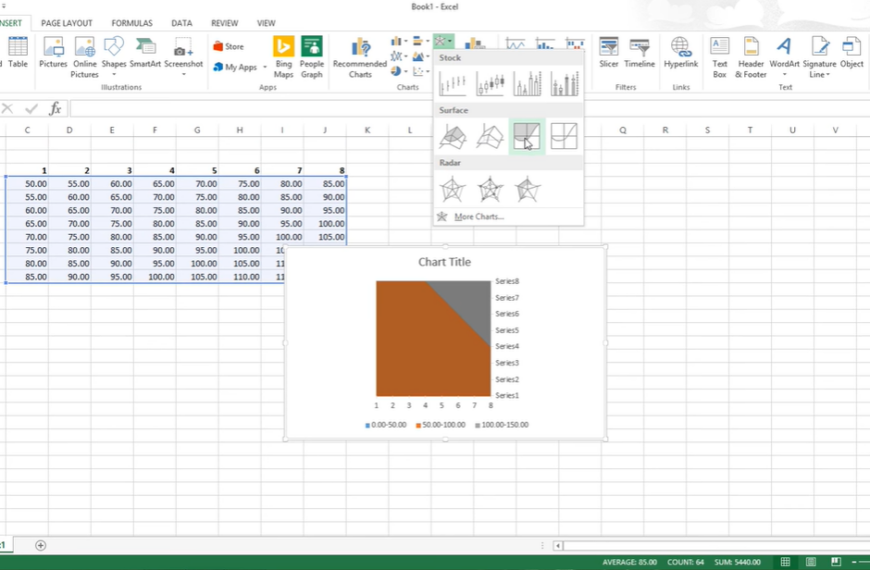Viewport: 870px width, 570px height.
Task: Select legend entry 0.00-50.00
Action: pyautogui.click(x=386, y=425)
